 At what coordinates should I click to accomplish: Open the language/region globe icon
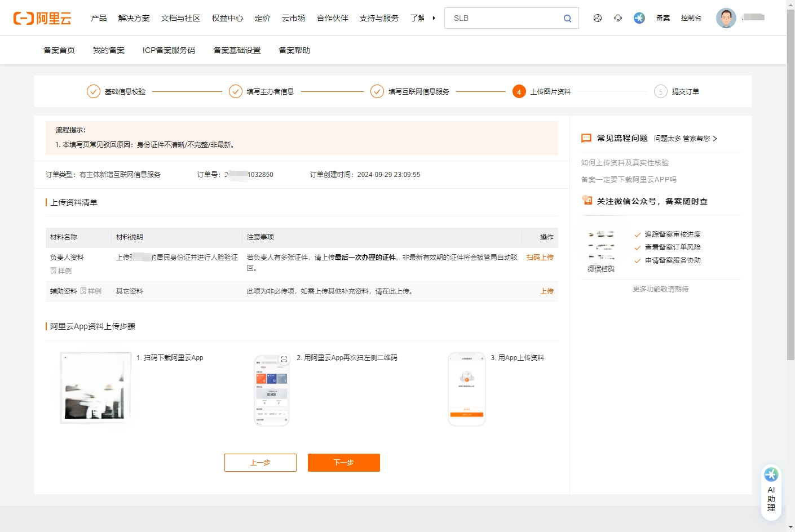click(597, 17)
